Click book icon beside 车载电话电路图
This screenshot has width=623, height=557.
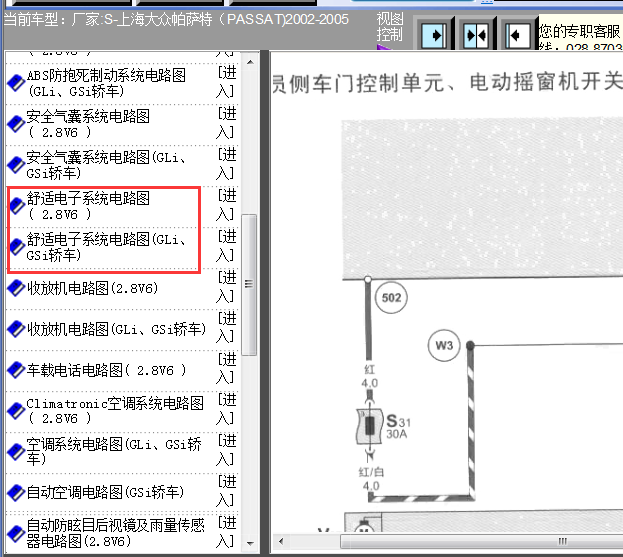click(16, 370)
